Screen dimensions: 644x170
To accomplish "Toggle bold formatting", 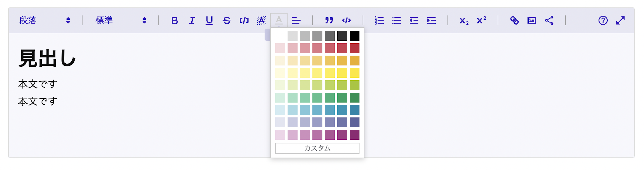I will [x=174, y=20].
